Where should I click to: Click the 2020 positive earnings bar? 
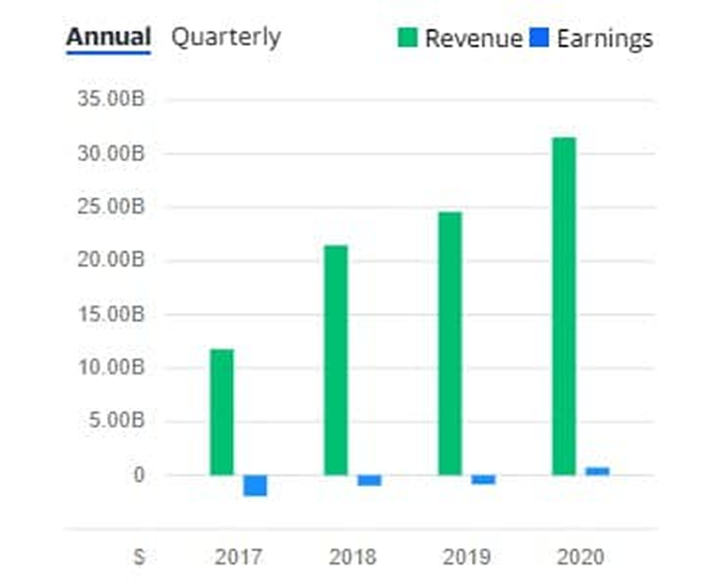[x=597, y=471]
